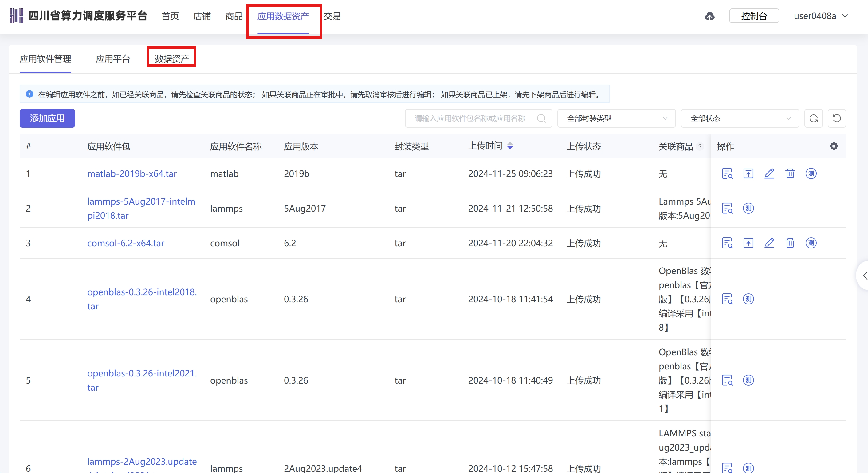The height and width of the screenshot is (473, 868).
Task: Open comsol-6.2-x64.tar package link
Action: point(126,243)
